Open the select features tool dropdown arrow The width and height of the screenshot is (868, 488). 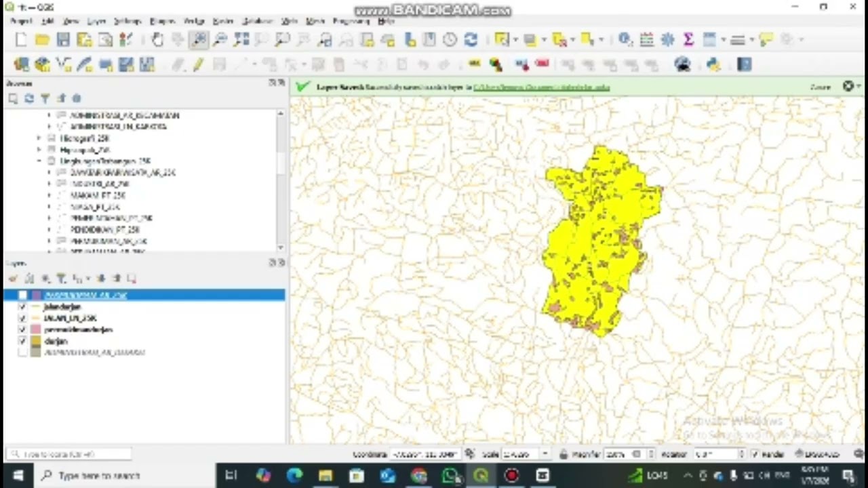click(x=515, y=40)
